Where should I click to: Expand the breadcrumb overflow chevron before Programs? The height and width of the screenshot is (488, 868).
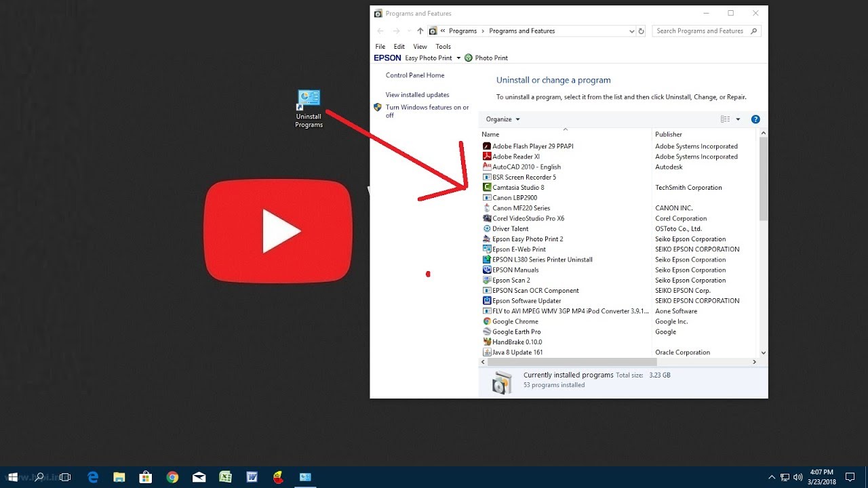click(x=443, y=31)
